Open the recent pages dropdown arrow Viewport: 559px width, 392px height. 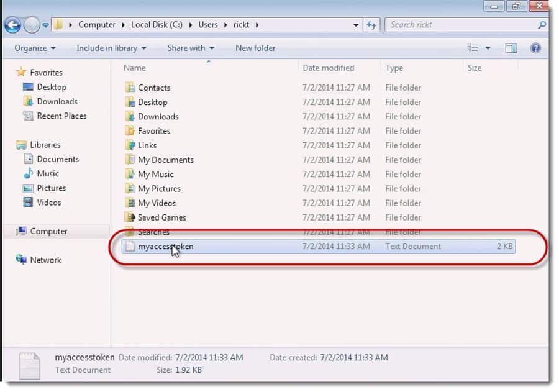click(x=45, y=25)
